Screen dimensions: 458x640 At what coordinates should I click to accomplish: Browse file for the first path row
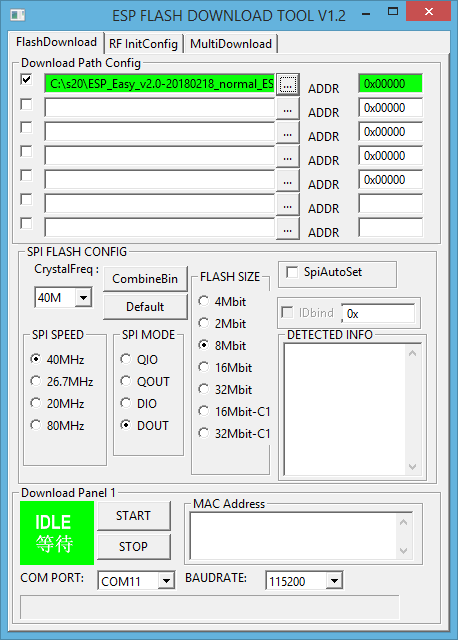coord(288,84)
